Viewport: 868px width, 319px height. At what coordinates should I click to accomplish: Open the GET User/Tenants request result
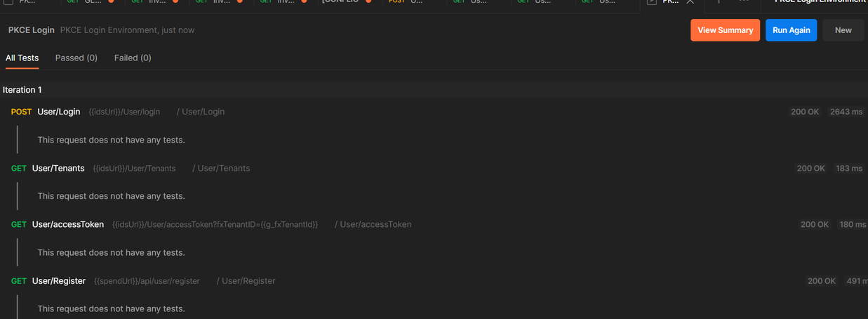click(58, 168)
